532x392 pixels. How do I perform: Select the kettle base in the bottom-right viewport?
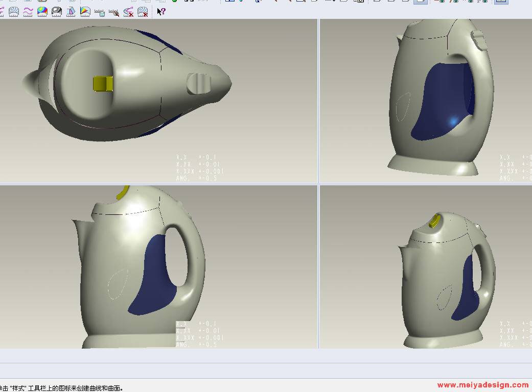tap(444, 340)
